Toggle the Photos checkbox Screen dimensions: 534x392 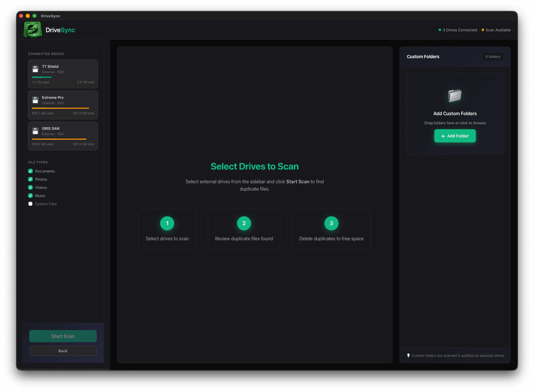pos(31,179)
